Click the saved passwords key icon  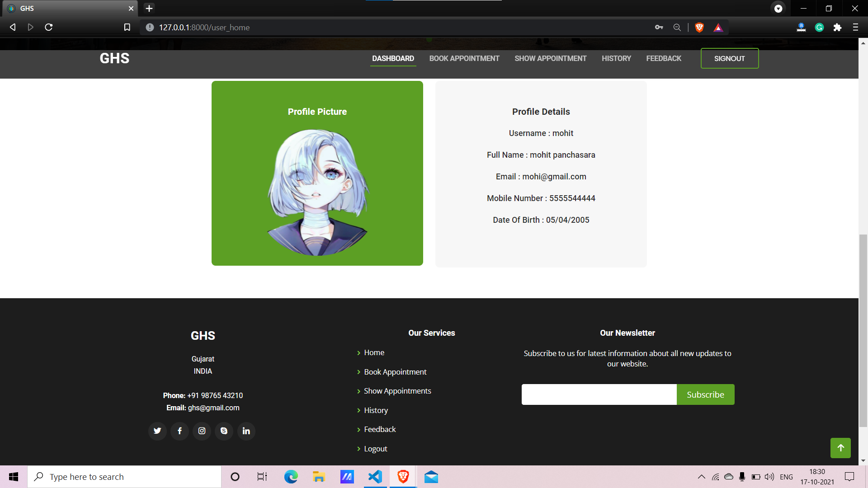point(659,28)
